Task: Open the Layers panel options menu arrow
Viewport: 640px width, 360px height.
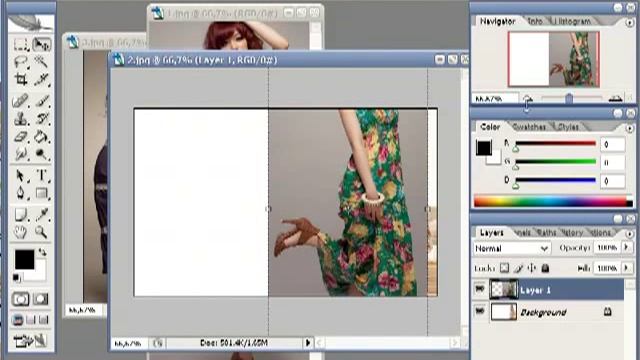Action: tap(629, 234)
